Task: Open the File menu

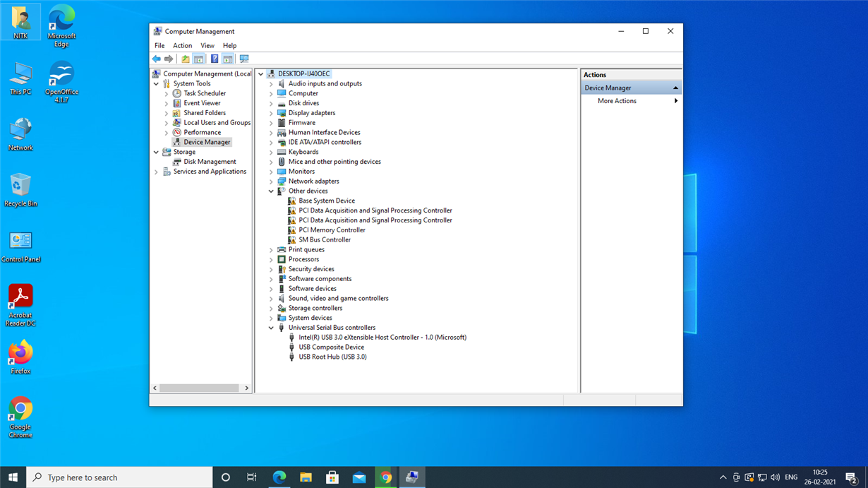Action: tap(159, 45)
